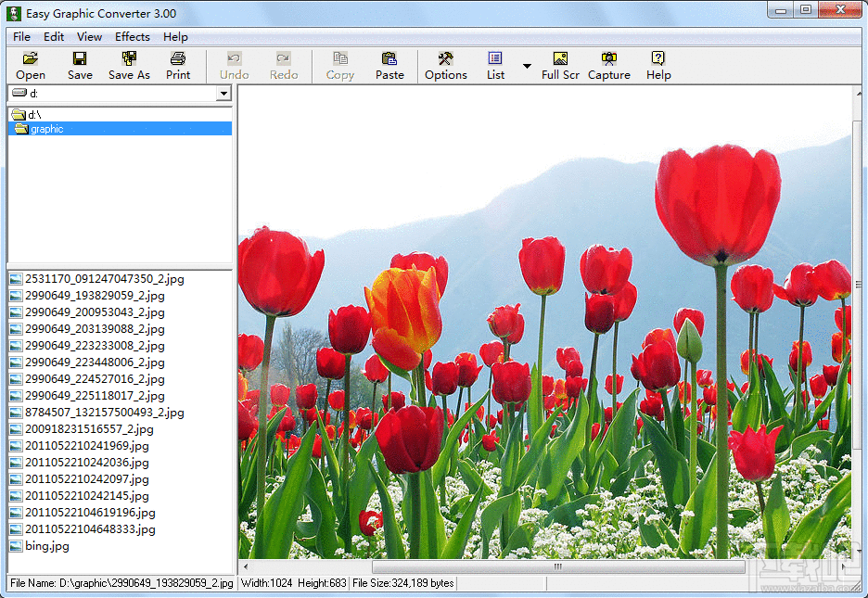This screenshot has height=598, width=868.
Task: Switch to Full Scr view
Action: tap(560, 65)
